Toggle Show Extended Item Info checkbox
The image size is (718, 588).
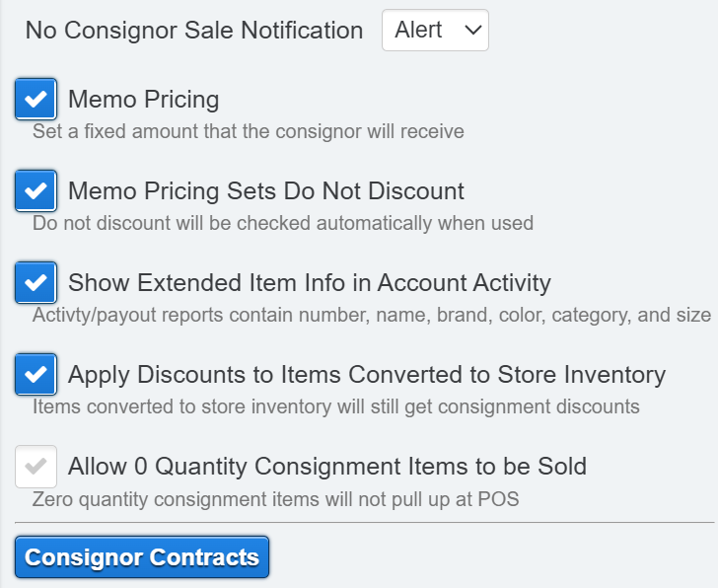[36, 282]
